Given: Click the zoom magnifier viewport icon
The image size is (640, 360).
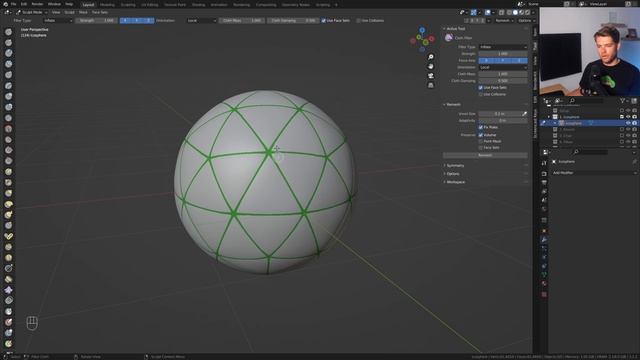Looking at the screenshot, I should [x=431, y=57].
